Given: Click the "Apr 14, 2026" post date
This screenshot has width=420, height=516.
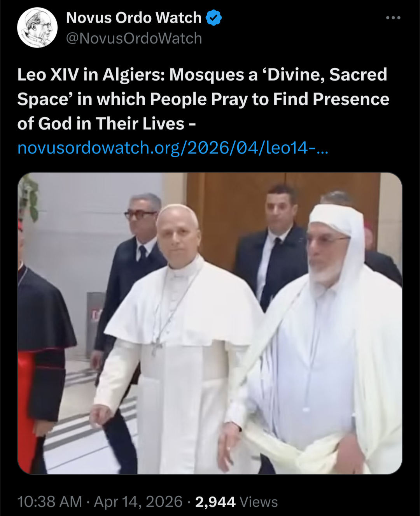Looking at the screenshot, I should (x=138, y=502).
